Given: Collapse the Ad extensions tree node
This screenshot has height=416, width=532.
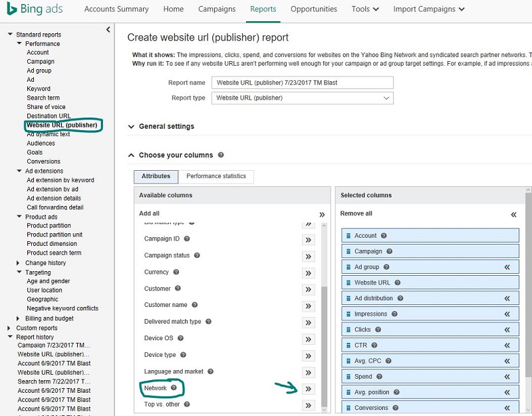Looking at the screenshot, I should (19, 171).
